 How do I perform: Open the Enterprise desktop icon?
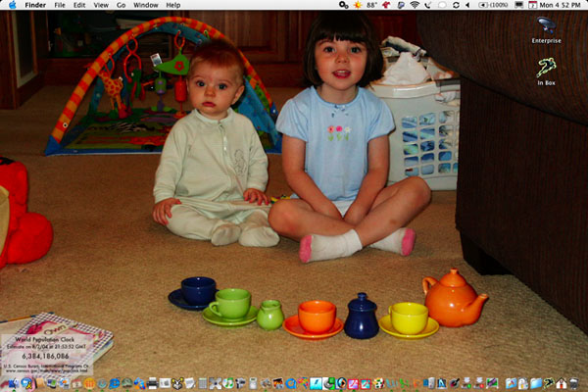[x=546, y=30]
